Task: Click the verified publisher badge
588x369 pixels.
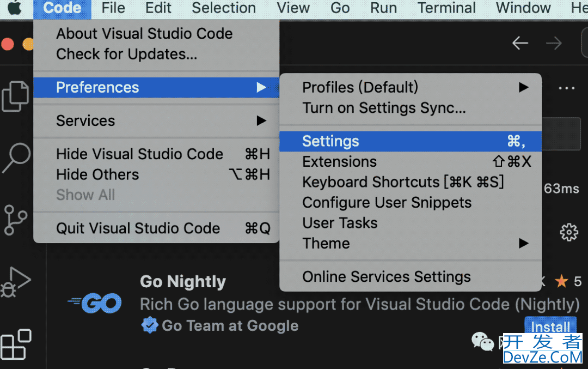Action: [x=150, y=325]
